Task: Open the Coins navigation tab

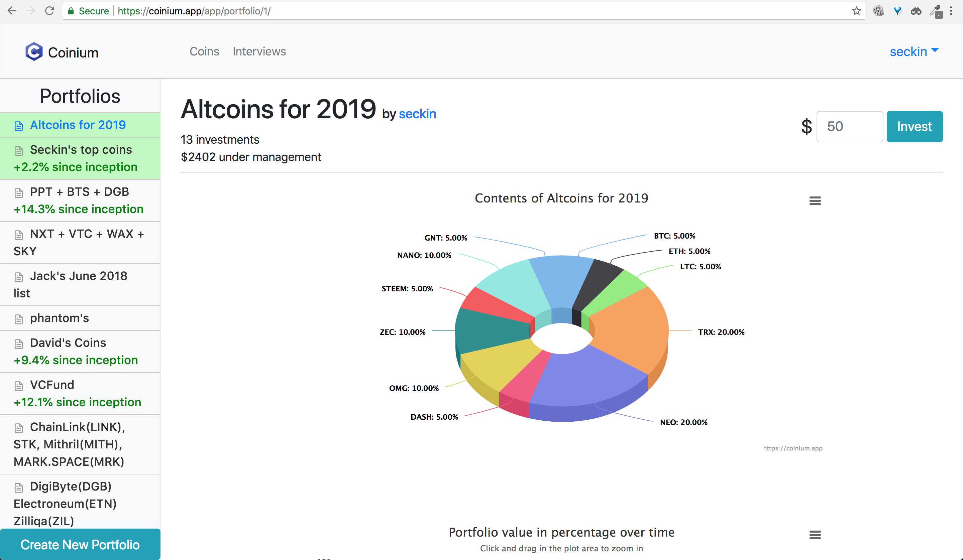Action: click(x=204, y=51)
